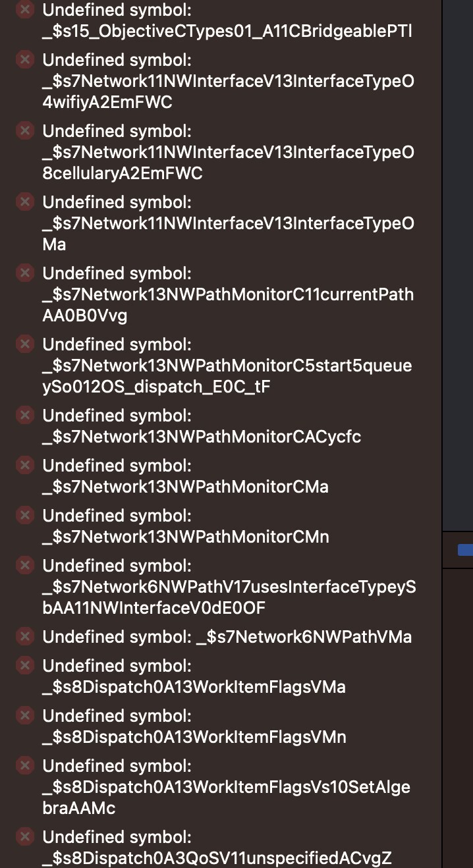Select the Dispatch WorkItemFlagsVMa error
This screenshot has height=868, width=473.
coord(198,676)
